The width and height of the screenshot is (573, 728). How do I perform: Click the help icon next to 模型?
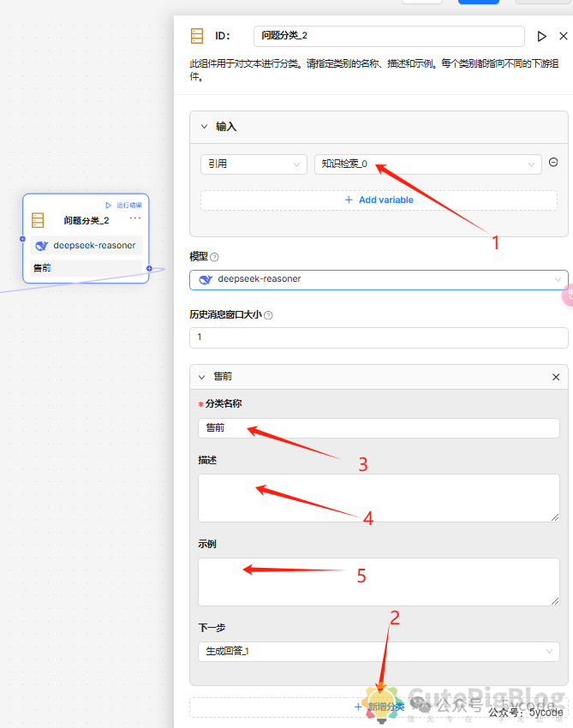tap(214, 257)
